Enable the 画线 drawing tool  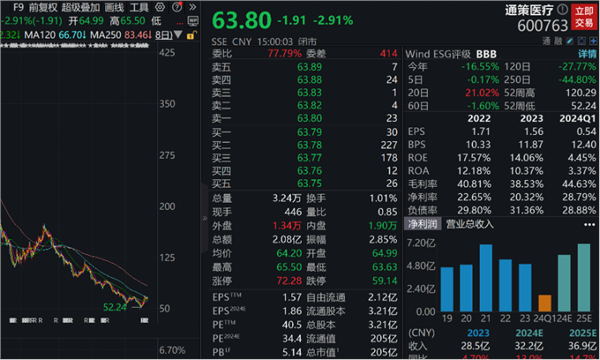pos(114,7)
